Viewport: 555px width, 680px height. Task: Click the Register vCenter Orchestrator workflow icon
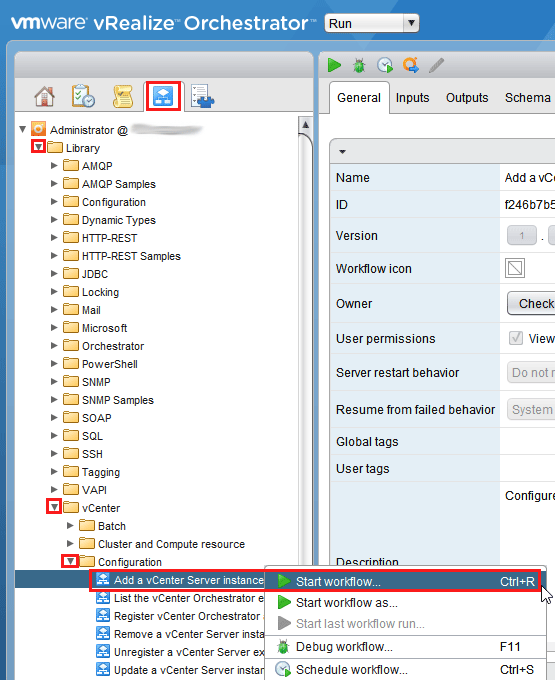pos(103,616)
